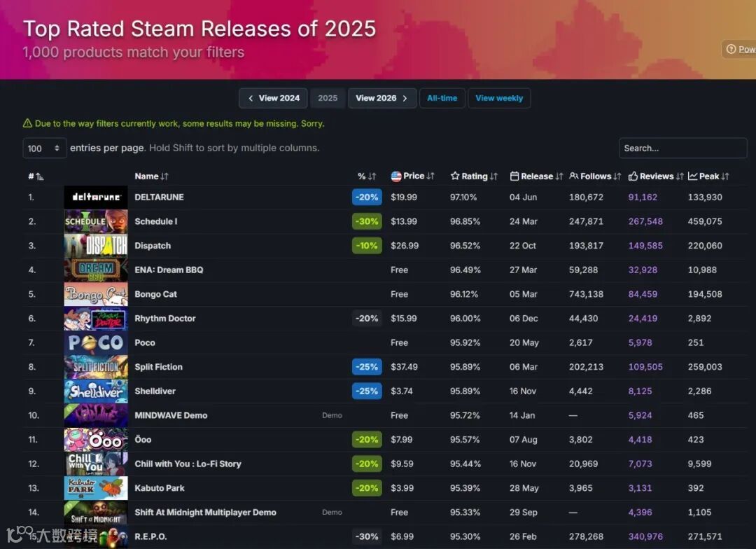This screenshot has width=756, height=549.
Task: Click Kabuto Park's -20% discount badge
Action: coord(367,488)
